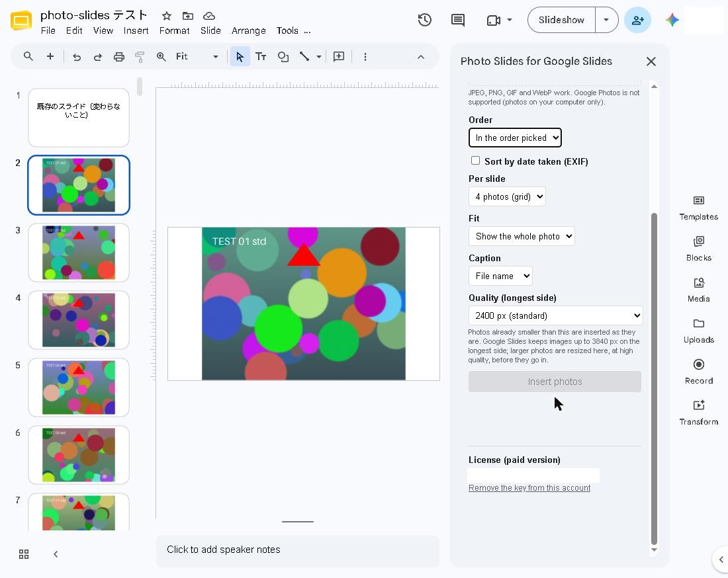Click the Add comment toolbar icon
The height and width of the screenshot is (578, 728).
tap(339, 57)
